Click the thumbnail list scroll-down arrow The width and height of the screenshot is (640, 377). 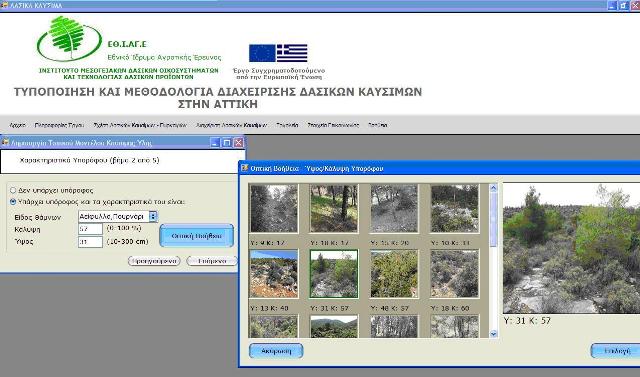[x=493, y=334]
